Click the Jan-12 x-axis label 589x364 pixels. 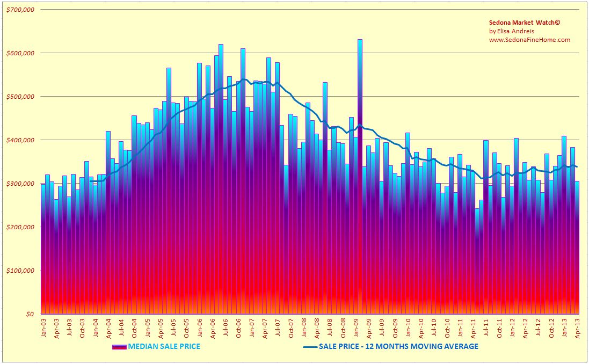click(x=512, y=327)
